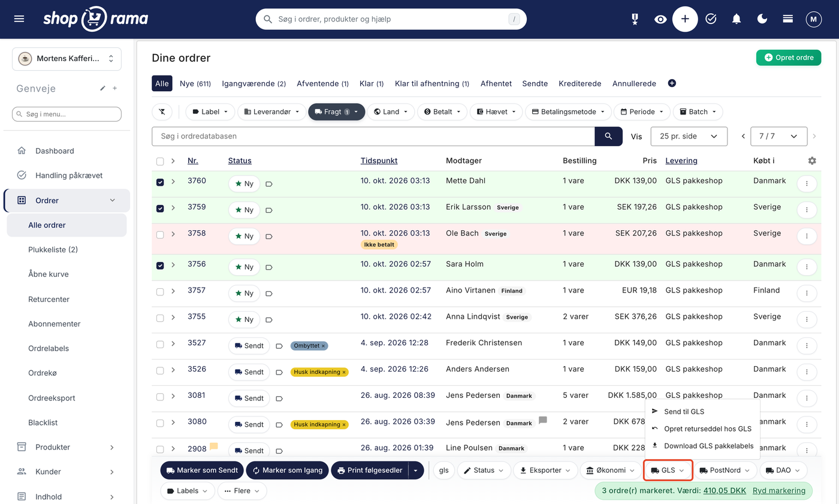Open the Flere bulk actions dropdown
Screen dimensions: 839x504
(242, 491)
